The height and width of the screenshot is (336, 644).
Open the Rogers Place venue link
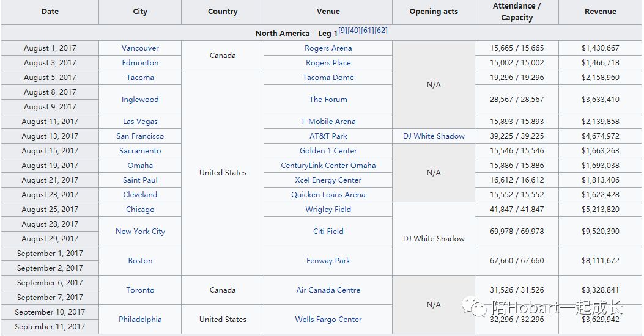coord(328,63)
